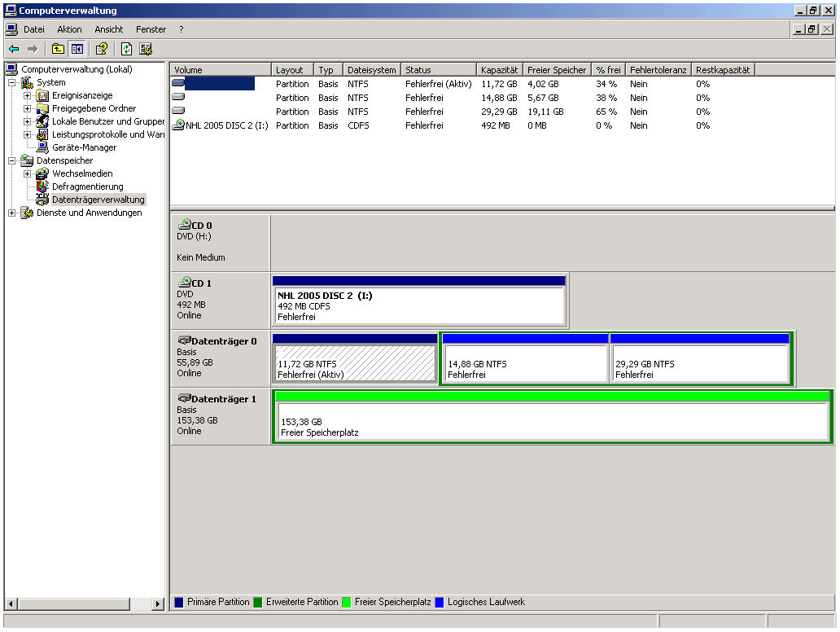Sort by Freier Speicher column header
840x632 pixels.
pyautogui.click(x=557, y=70)
